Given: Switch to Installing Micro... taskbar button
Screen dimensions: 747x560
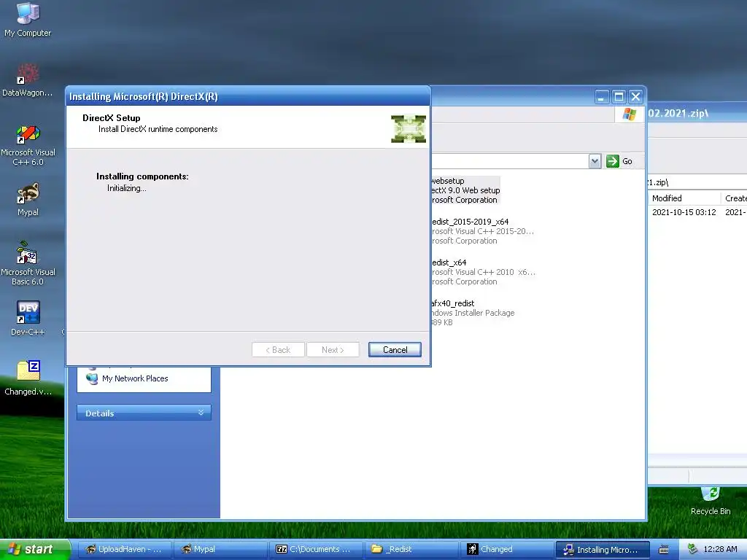Looking at the screenshot, I should coord(602,549).
